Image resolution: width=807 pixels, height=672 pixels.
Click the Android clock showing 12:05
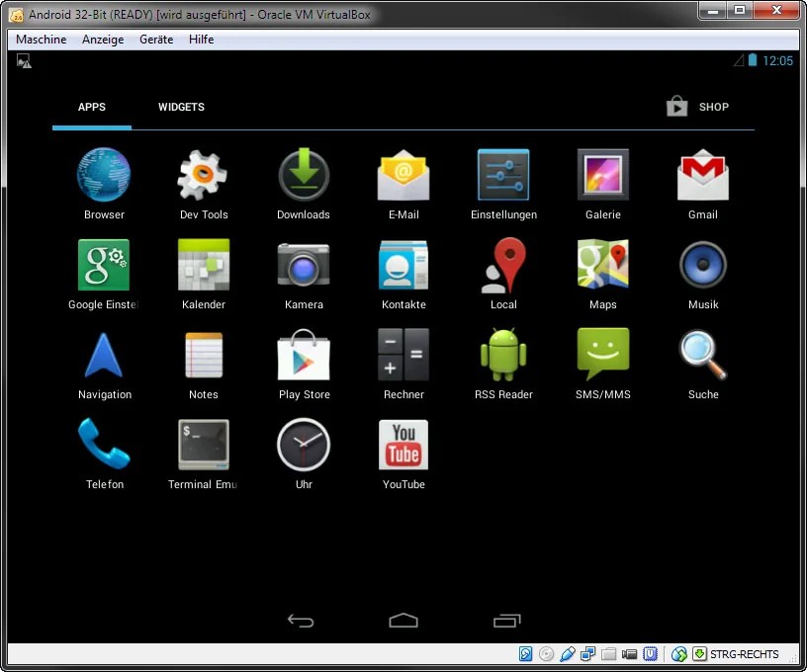pyautogui.click(x=777, y=61)
